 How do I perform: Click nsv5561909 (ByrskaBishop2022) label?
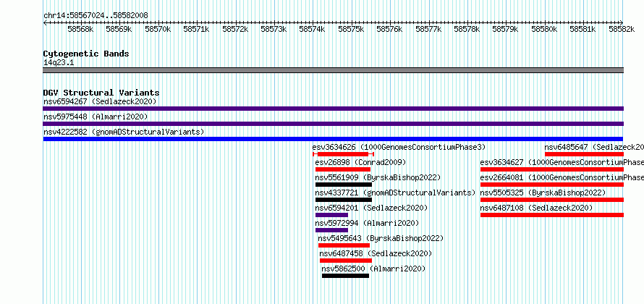pos(378,177)
